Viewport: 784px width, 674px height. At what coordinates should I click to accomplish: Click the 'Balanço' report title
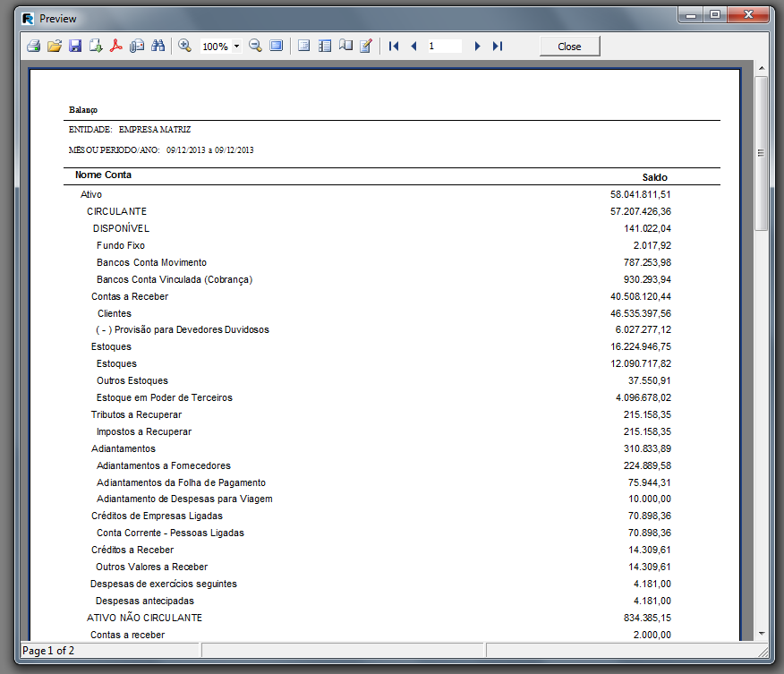[83, 110]
